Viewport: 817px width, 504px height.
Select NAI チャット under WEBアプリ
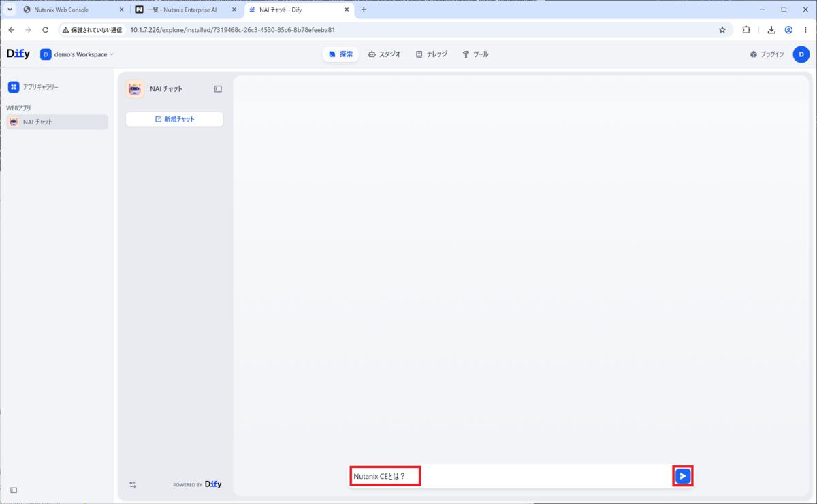57,122
